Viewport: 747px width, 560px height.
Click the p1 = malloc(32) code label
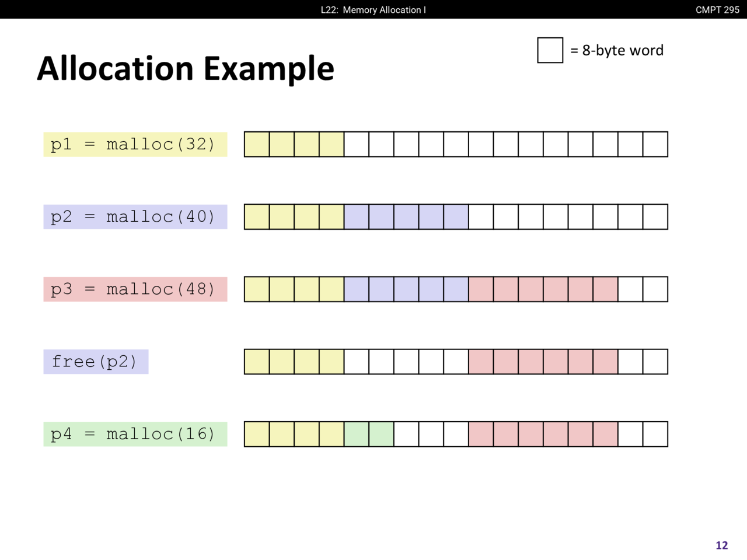pyautogui.click(x=135, y=145)
